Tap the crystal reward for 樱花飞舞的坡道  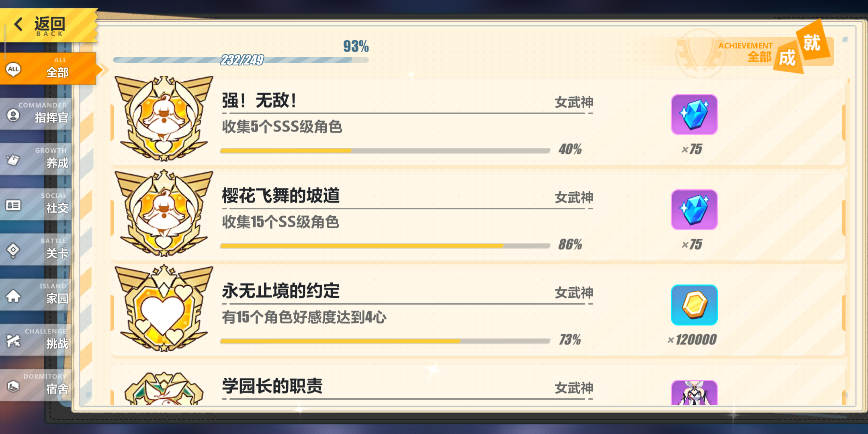tap(694, 210)
